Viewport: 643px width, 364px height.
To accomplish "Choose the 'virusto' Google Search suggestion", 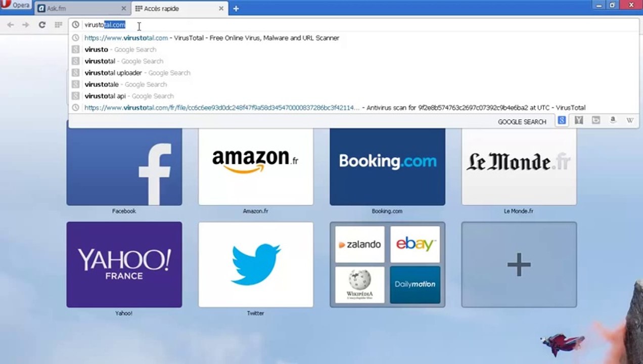I will [354, 50].
